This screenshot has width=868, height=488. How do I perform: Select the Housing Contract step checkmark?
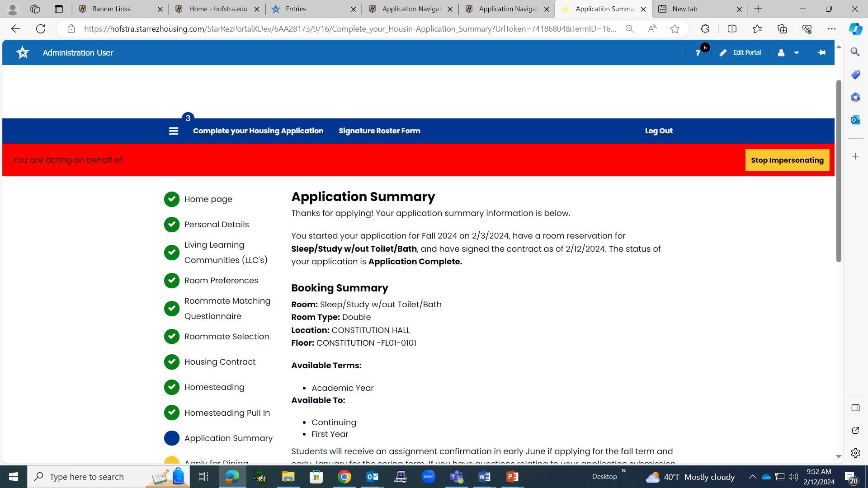pos(172,362)
